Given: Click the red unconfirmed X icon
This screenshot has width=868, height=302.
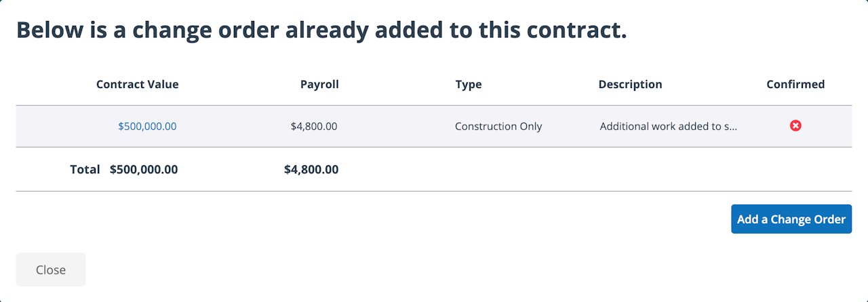Looking at the screenshot, I should click(795, 126).
